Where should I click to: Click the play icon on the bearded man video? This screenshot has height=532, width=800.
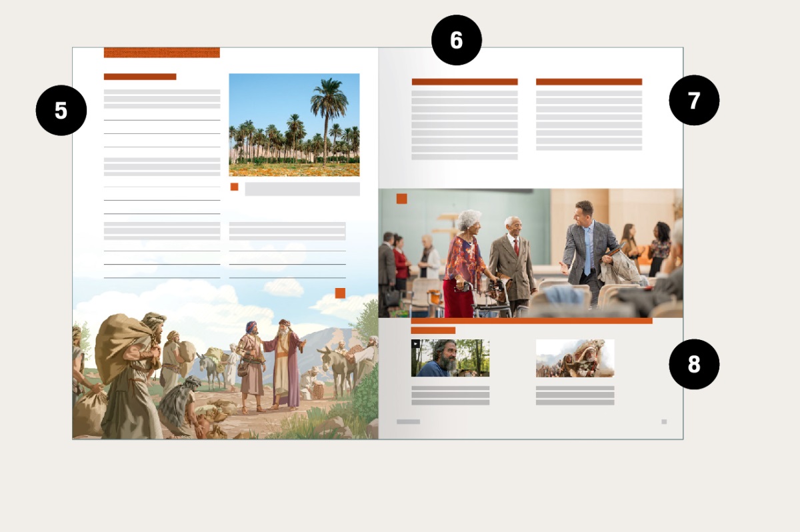point(415,344)
